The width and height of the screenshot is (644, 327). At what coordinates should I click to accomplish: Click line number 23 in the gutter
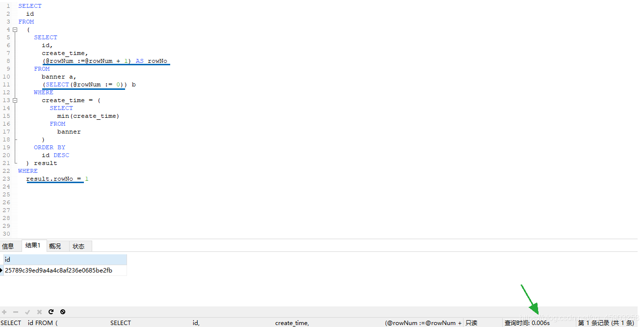(6, 179)
